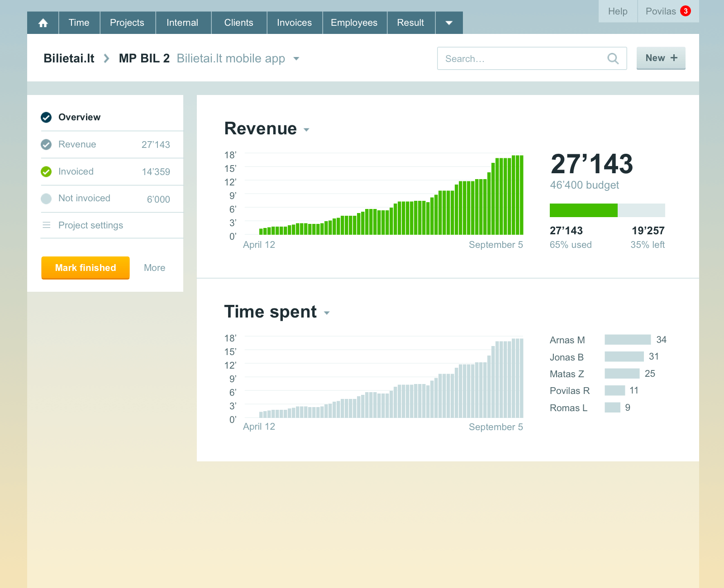Expand the Revenue chart dropdown

tap(306, 130)
